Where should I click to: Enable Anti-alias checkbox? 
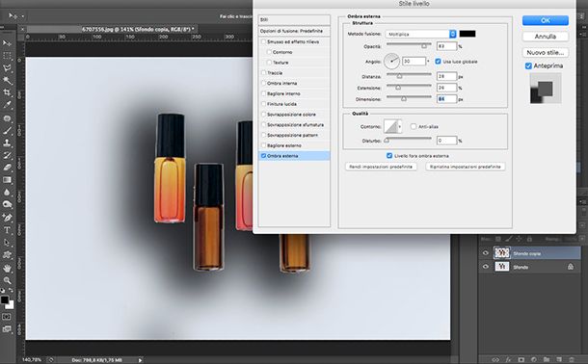click(x=414, y=126)
